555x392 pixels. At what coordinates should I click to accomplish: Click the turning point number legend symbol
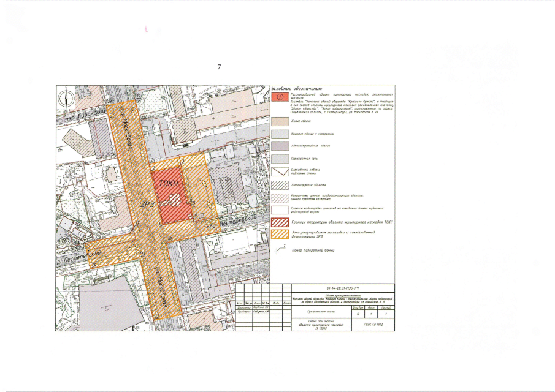(281, 250)
